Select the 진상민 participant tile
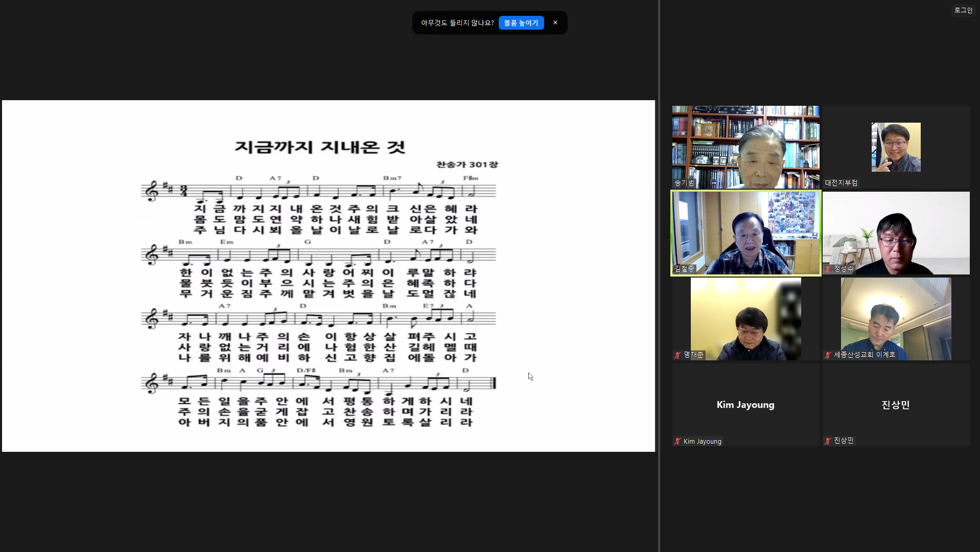This screenshot has width=980, height=552. click(x=896, y=405)
